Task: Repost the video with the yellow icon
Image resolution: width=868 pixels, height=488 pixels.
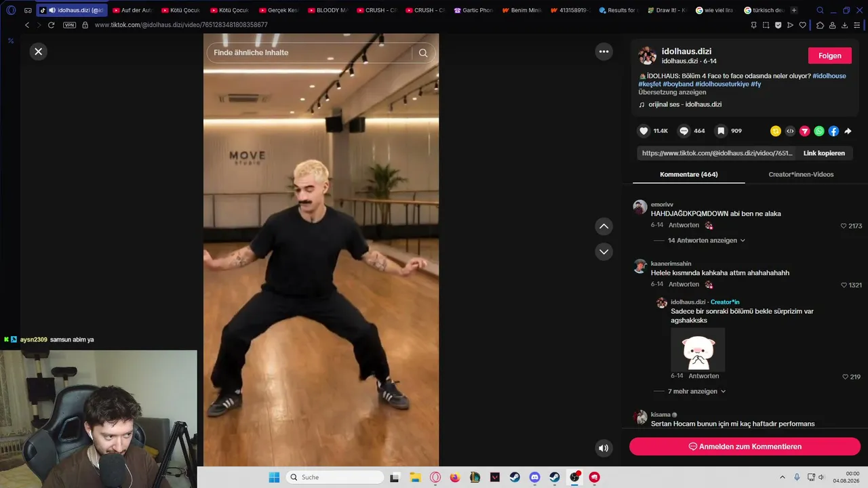Action: pyautogui.click(x=776, y=131)
